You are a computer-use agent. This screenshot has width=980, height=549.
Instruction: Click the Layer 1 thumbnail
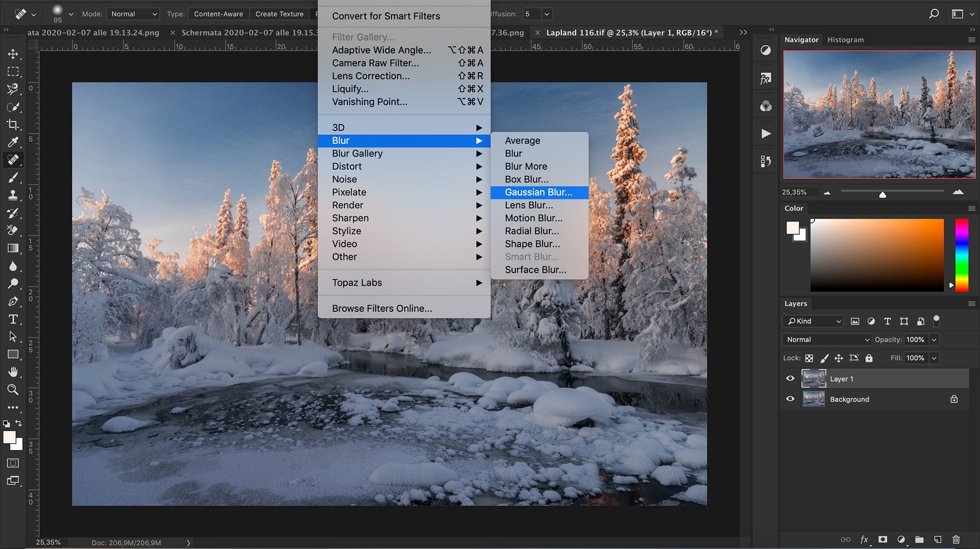813,378
